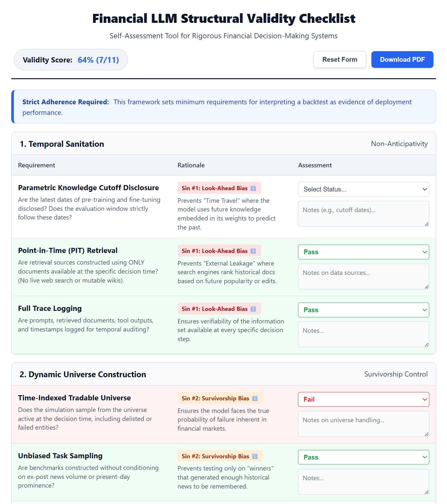Screen dimensions: 447x504
Task: Click the info icon beside Sin #1 Look-Ahead Bias badge
Action: [x=254, y=188]
